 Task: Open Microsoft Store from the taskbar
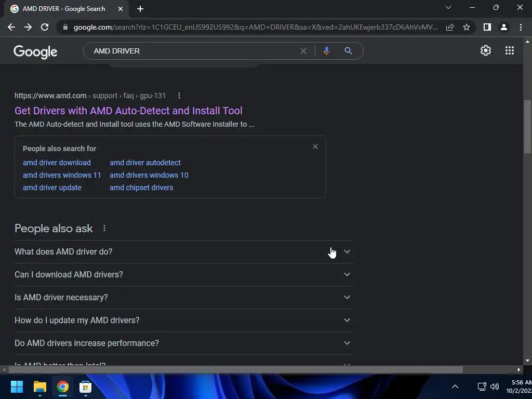(86, 387)
